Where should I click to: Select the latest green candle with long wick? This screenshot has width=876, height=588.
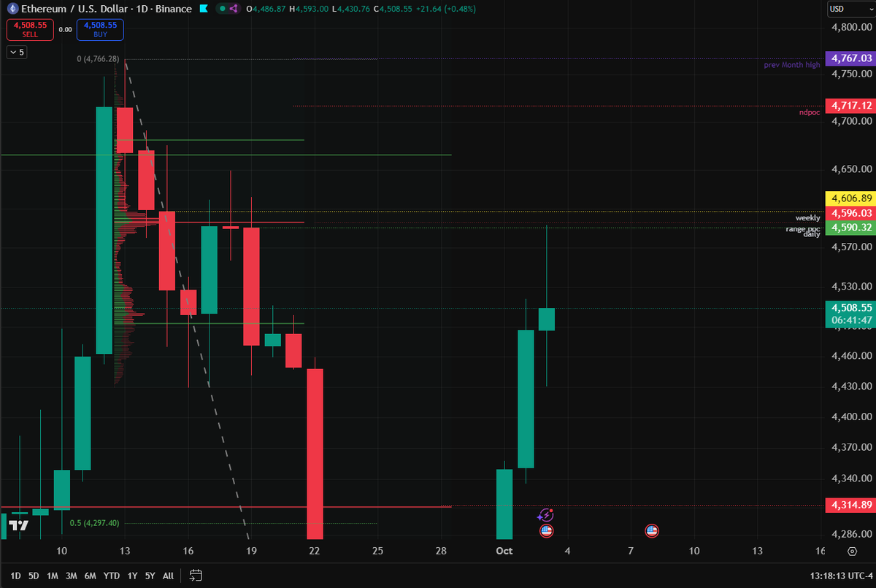[x=547, y=319]
